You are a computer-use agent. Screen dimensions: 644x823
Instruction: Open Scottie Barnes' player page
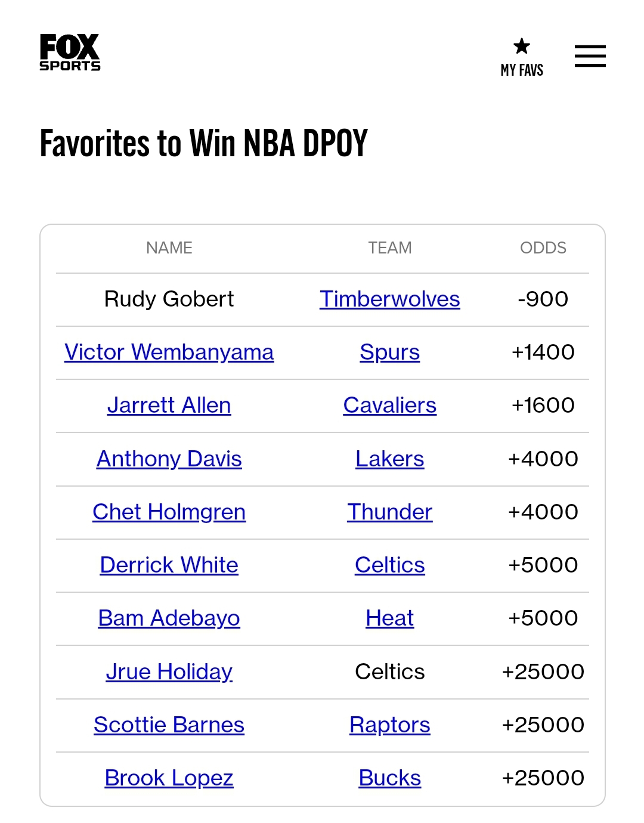click(x=169, y=725)
